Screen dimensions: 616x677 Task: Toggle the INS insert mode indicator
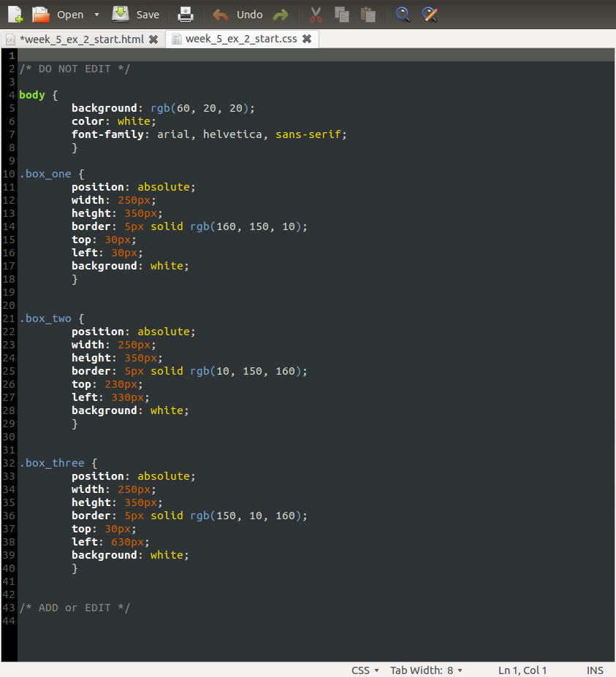coord(595,670)
